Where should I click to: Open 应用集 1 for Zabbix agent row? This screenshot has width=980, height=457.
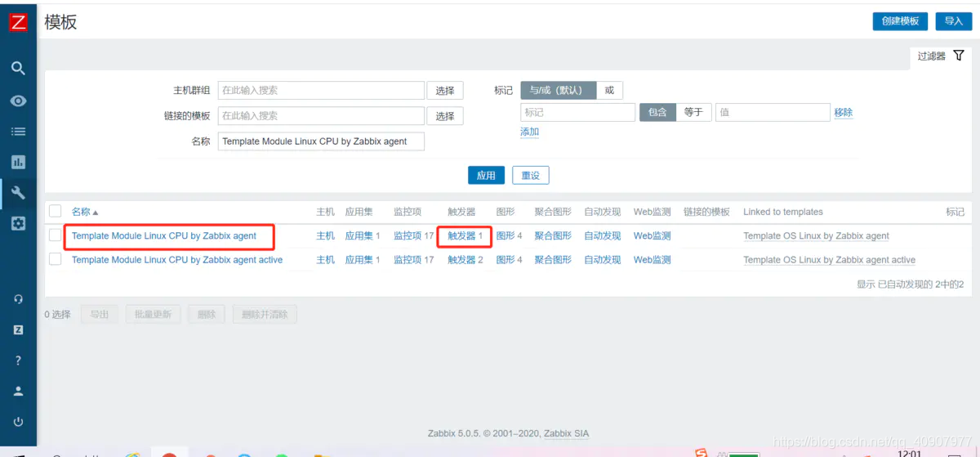pyautogui.click(x=359, y=235)
